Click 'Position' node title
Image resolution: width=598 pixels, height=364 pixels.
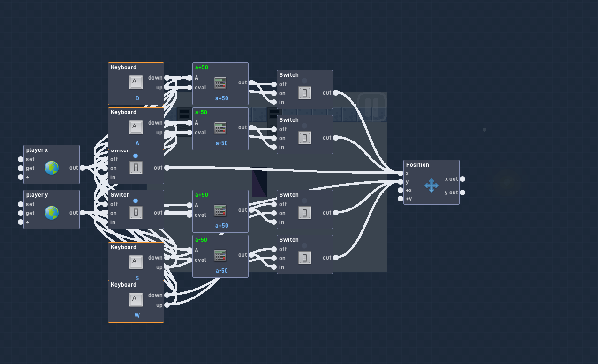click(417, 165)
